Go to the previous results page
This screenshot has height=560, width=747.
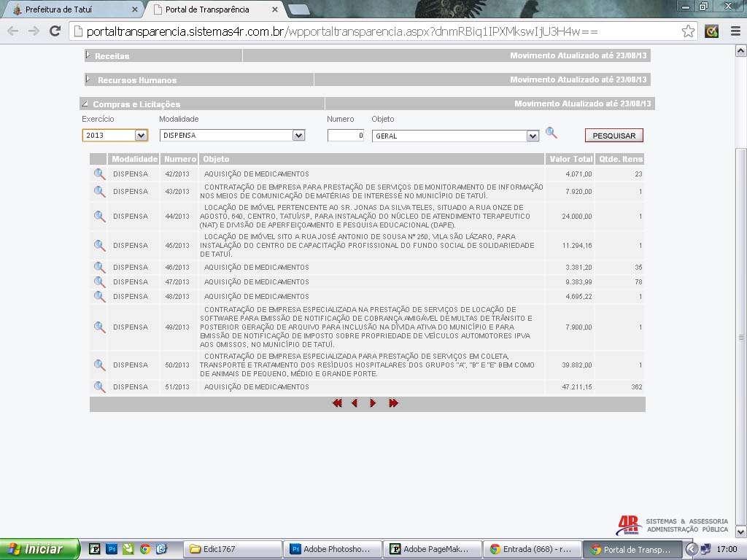point(355,403)
